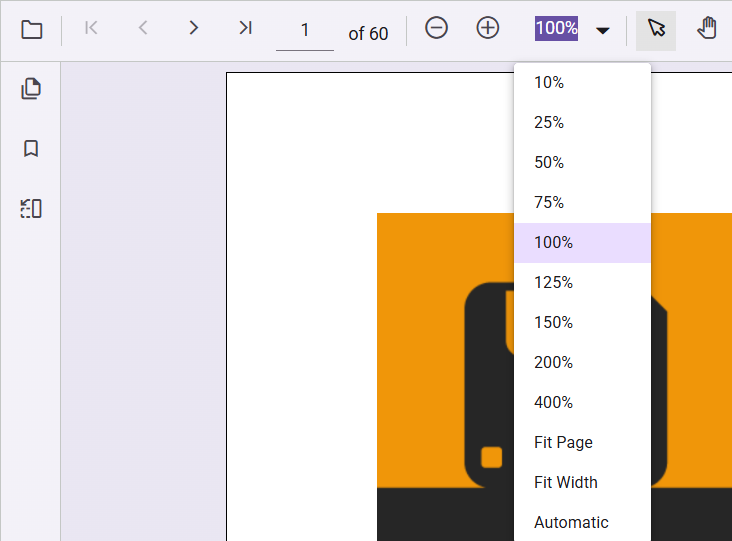Click the zoom out minus icon
This screenshot has height=541, width=732.
point(436,29)
